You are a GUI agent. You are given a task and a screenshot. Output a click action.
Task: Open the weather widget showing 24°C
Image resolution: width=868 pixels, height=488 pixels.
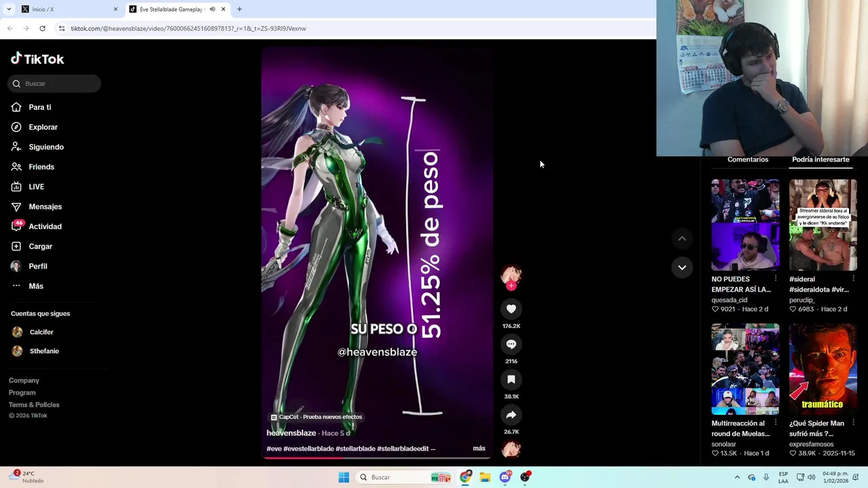tap(27, 477)
